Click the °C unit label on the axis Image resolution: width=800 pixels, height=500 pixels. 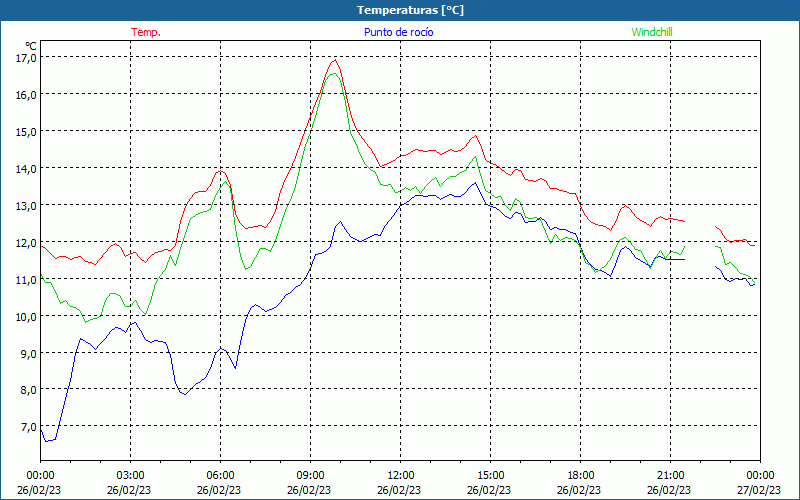(31, 46)
